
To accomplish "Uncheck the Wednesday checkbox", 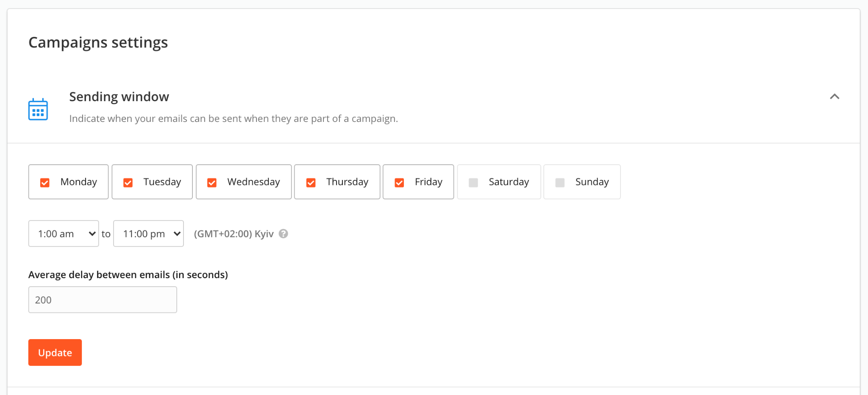I will pos(212,182).
